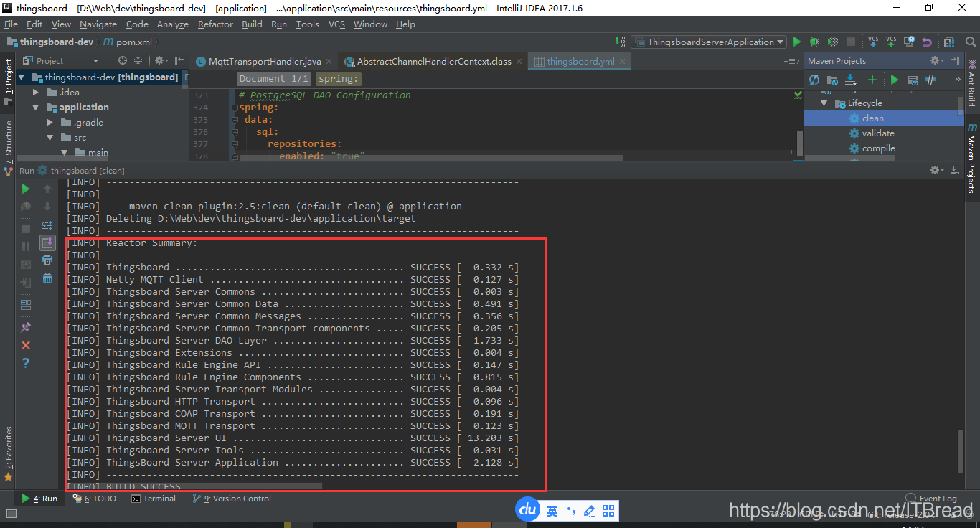This screenshot has width=980, height=528.
Task: Select the validate lifecycle goal
Action: 878,133
